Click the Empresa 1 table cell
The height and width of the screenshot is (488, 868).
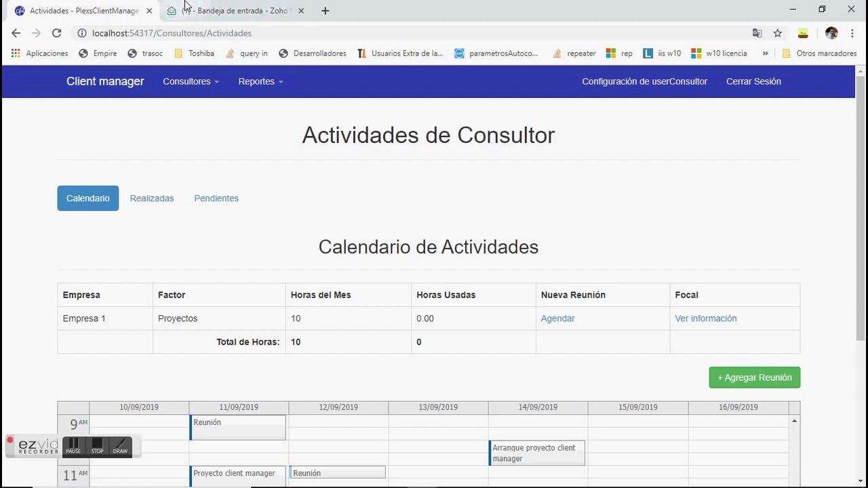point(105,319)
